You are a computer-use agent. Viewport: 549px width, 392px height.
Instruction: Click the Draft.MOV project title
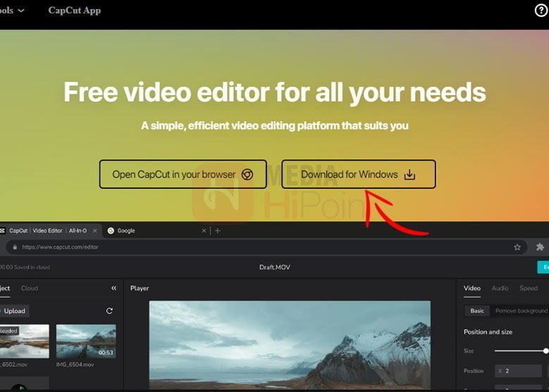click(275, 267)
